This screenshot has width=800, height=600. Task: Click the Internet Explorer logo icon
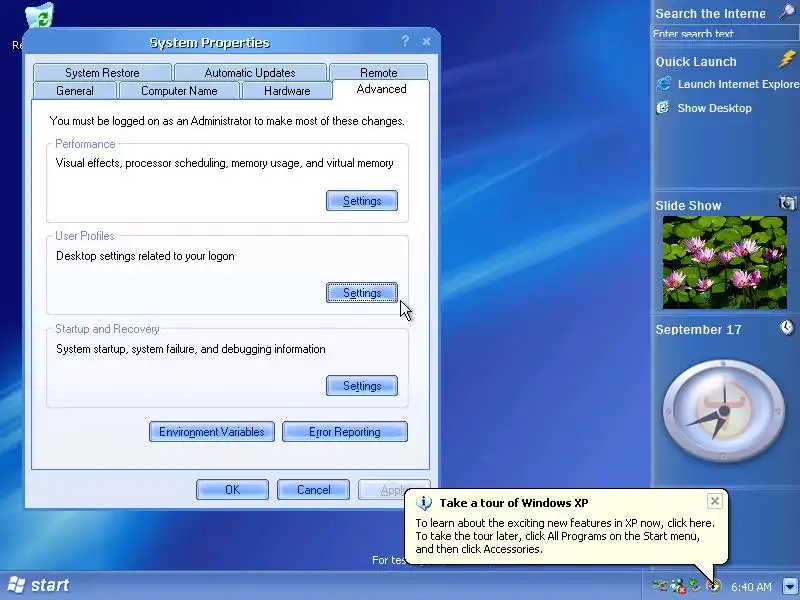(664, 84)
